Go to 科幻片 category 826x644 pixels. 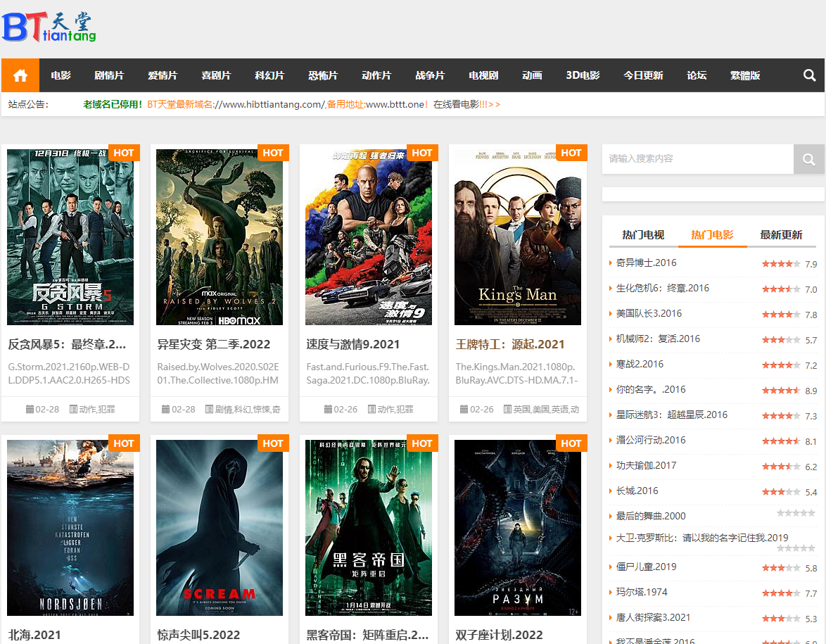pos(269,75)
